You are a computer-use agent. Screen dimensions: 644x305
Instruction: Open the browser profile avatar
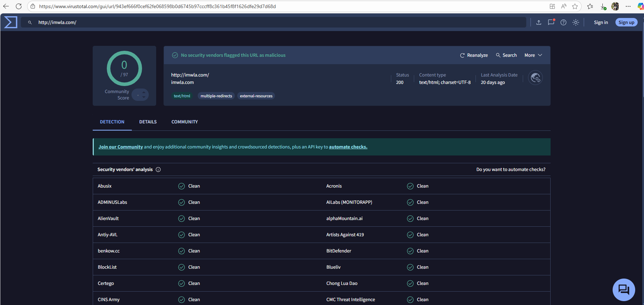tap(615, 6)
